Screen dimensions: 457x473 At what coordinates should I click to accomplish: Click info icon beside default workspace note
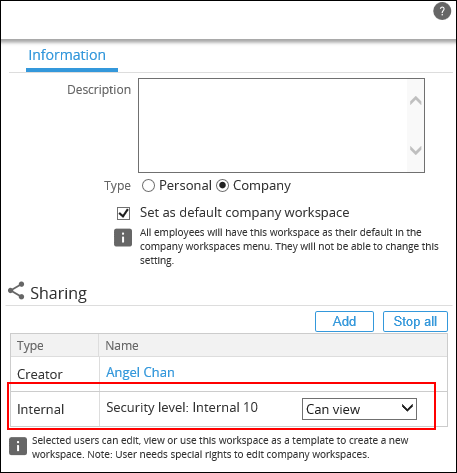123,238
